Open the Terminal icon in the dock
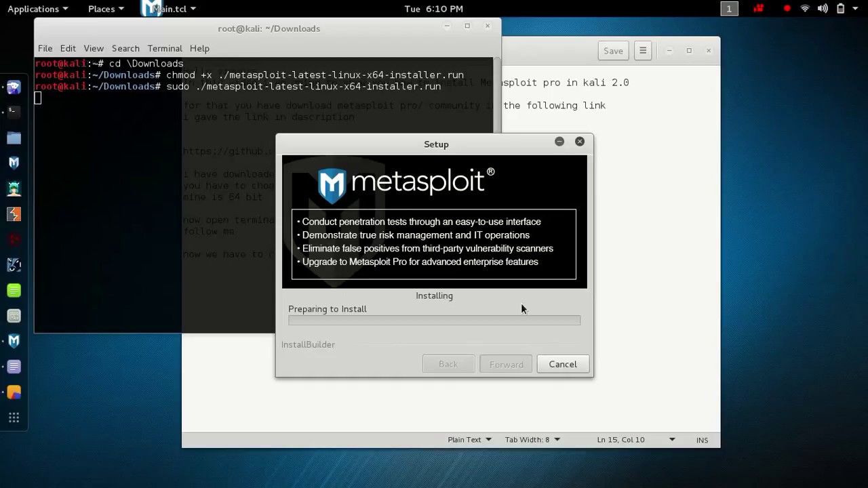Viewport: 868px width, 488px height. (14, 112)
